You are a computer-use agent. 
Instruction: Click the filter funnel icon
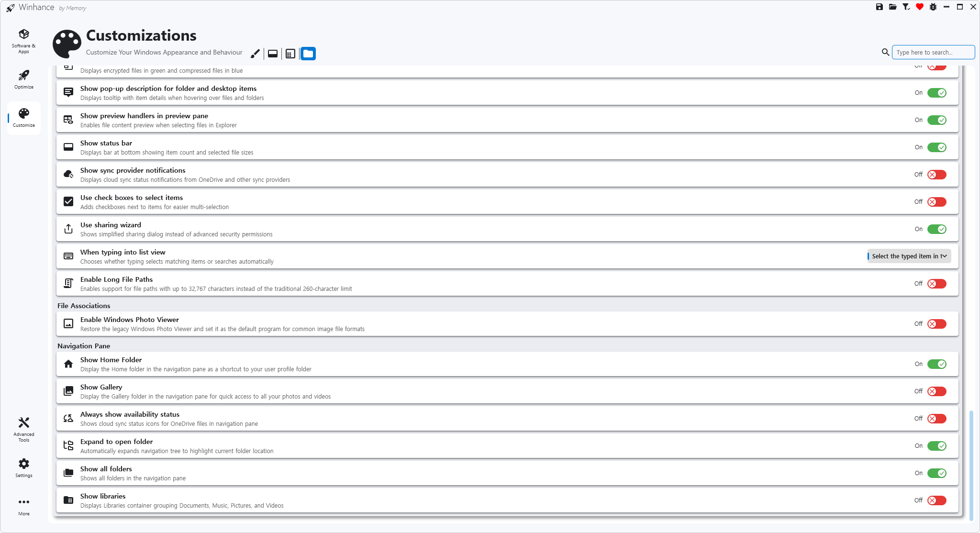[x=906, y=7]
